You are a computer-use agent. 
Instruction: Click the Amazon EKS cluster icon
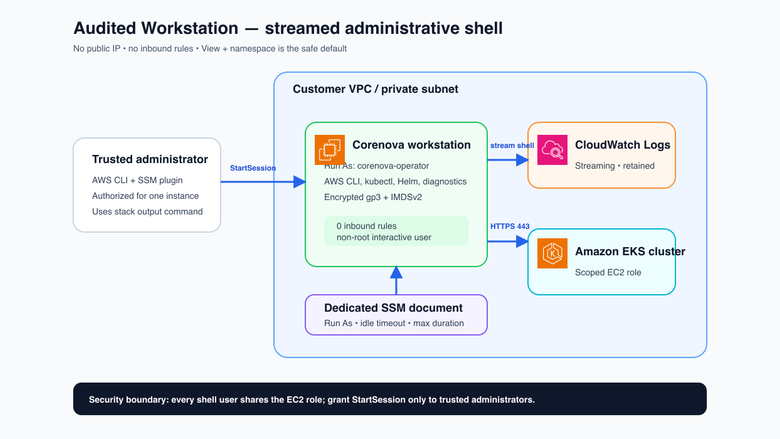click(x=552, y=253)
